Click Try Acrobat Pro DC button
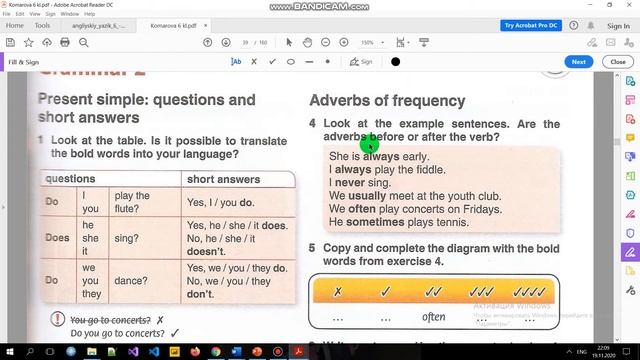 (531, 25)
